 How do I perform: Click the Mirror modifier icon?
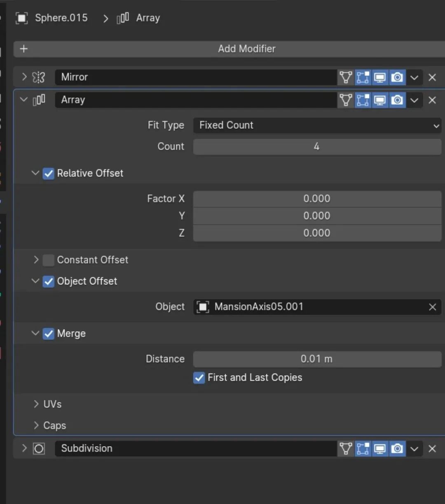(x=39, y=77)
